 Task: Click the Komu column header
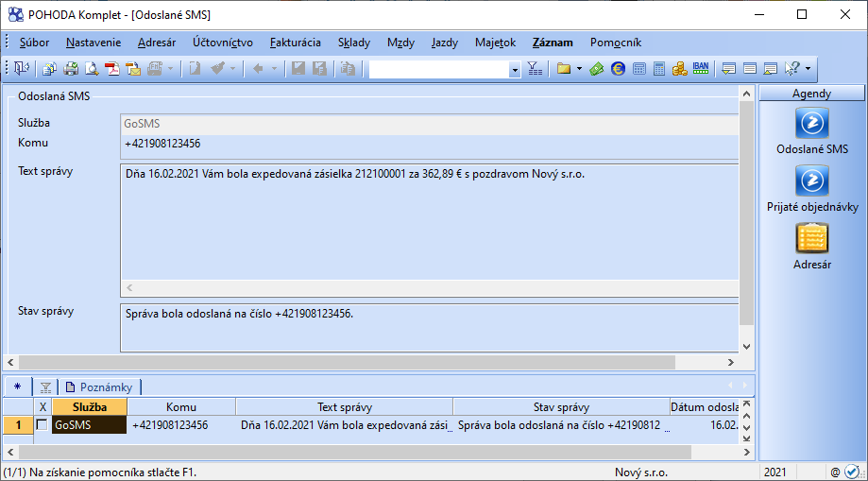pos(180,407)
